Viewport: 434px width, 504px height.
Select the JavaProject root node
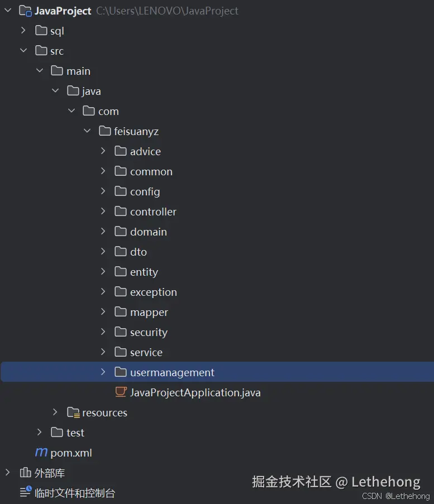click(x=63, y=11)
